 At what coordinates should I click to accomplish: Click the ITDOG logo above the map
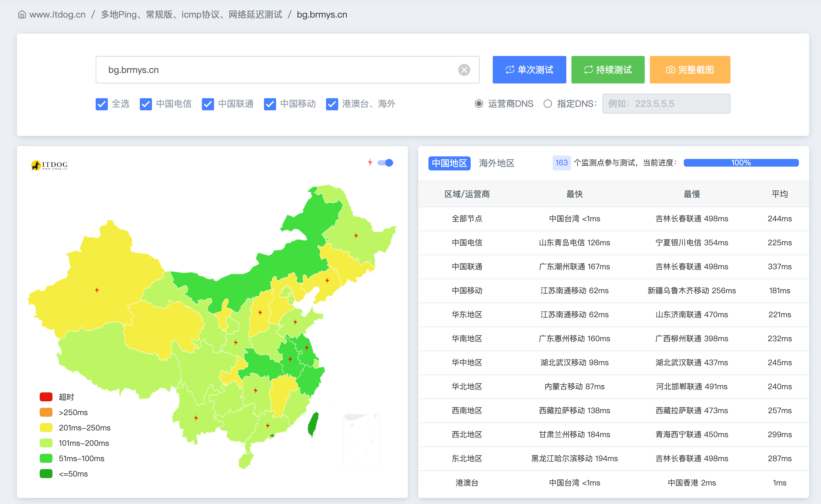49,165
